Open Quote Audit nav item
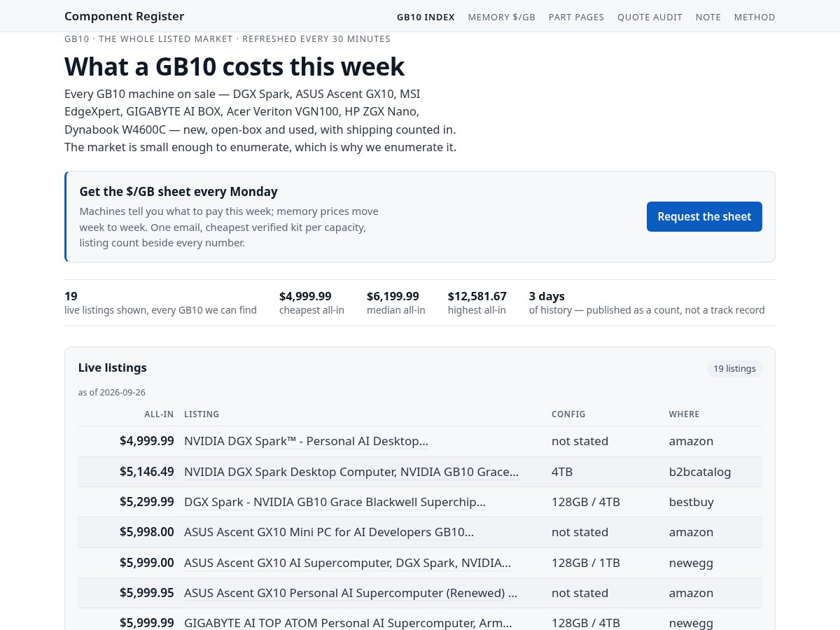Image resolution: width=840 pixels, height=630 pixels. click(x=650, y=17)
